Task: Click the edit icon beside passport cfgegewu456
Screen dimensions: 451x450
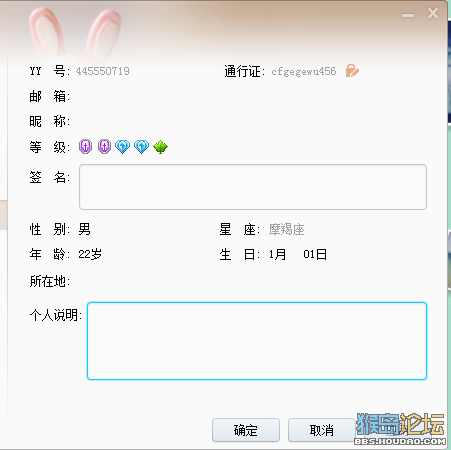Action: pyautogui.click(x=352, y=71)
